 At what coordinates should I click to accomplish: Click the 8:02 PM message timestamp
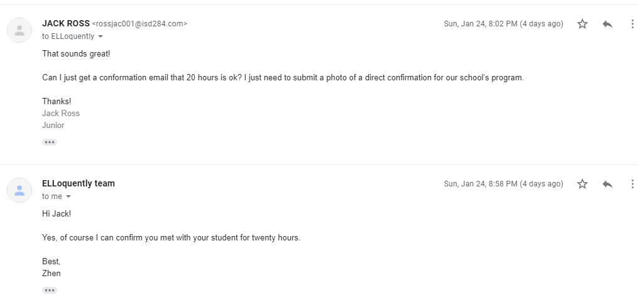coord(503,24)
